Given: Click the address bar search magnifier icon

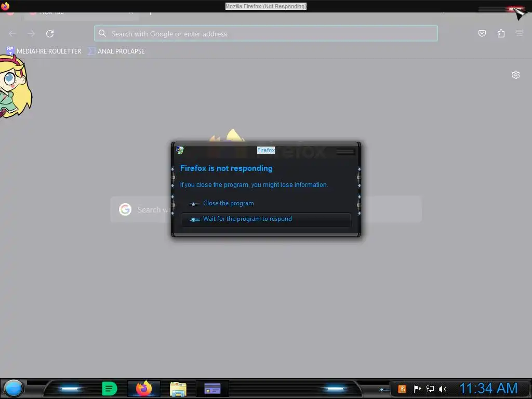Looking at the screenshot, I should 102,33.
